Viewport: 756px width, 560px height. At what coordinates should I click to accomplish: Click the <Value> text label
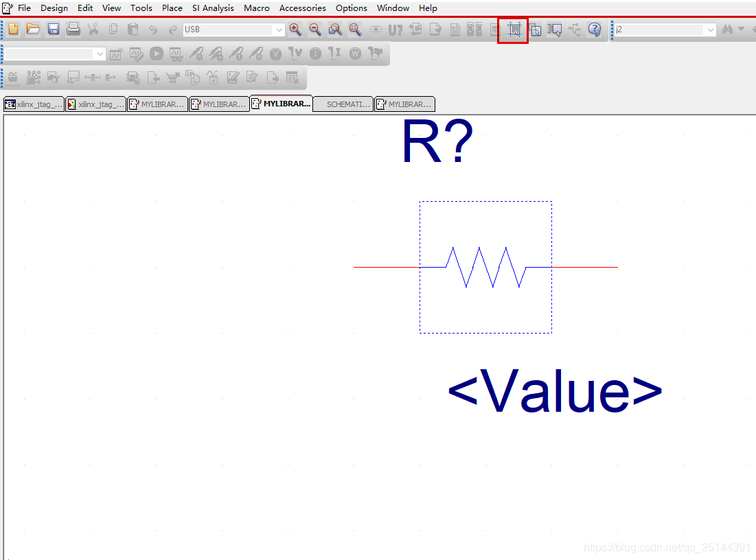[554, 390]
